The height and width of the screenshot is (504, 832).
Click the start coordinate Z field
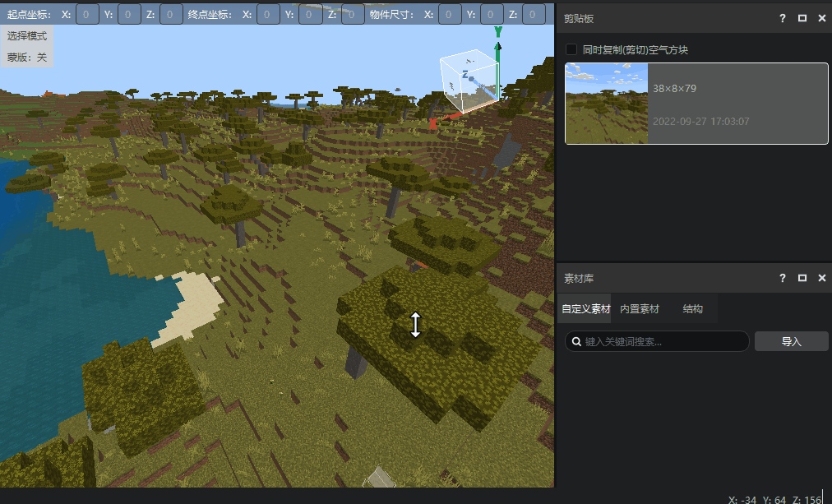pos(170,14)
